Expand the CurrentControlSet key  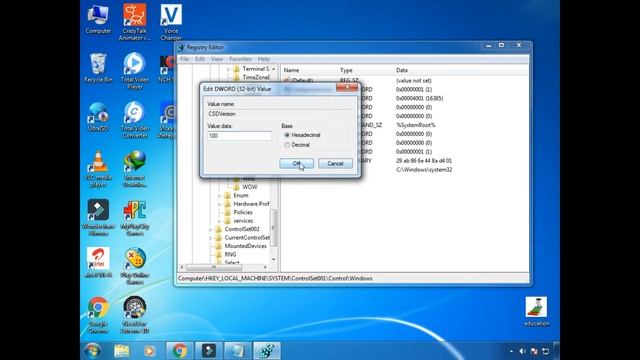pos(211,238)
